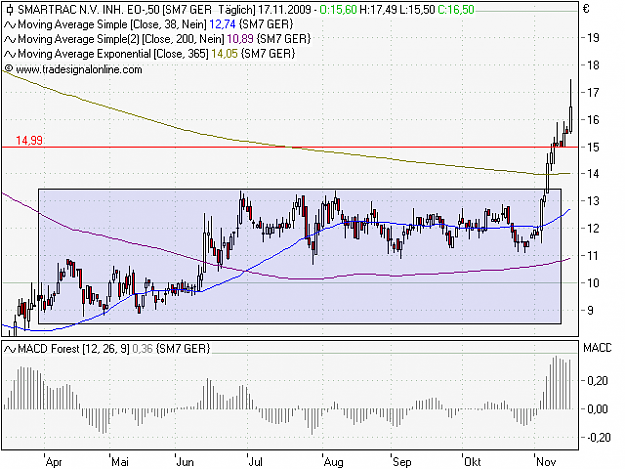Click the 11 price axis label

(594, 255)
